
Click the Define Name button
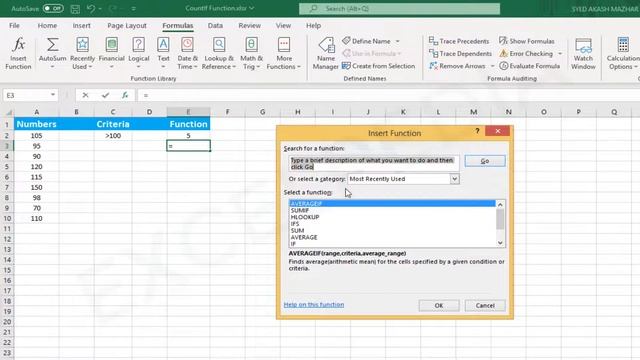pos(367,41)
